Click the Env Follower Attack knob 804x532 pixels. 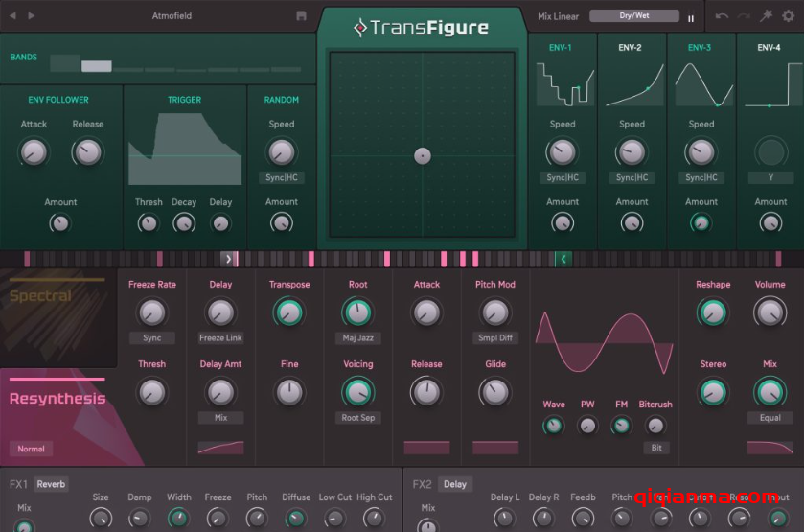point(34,152)
